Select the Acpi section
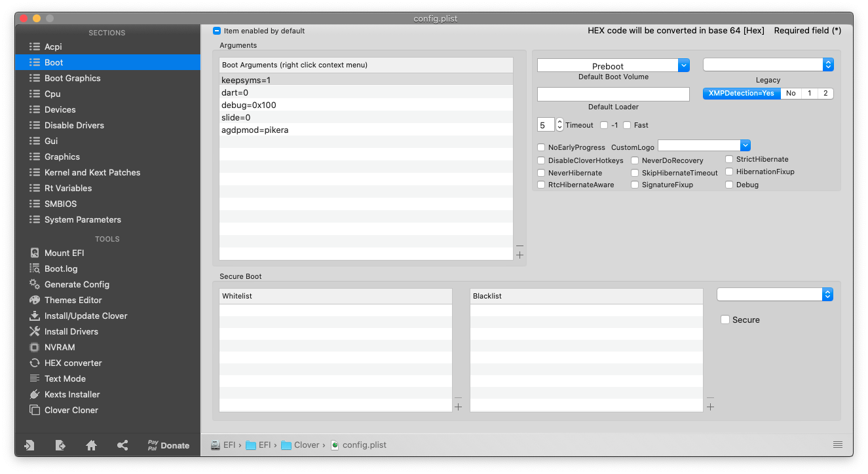868x474 pixels. tap(107, 46)
